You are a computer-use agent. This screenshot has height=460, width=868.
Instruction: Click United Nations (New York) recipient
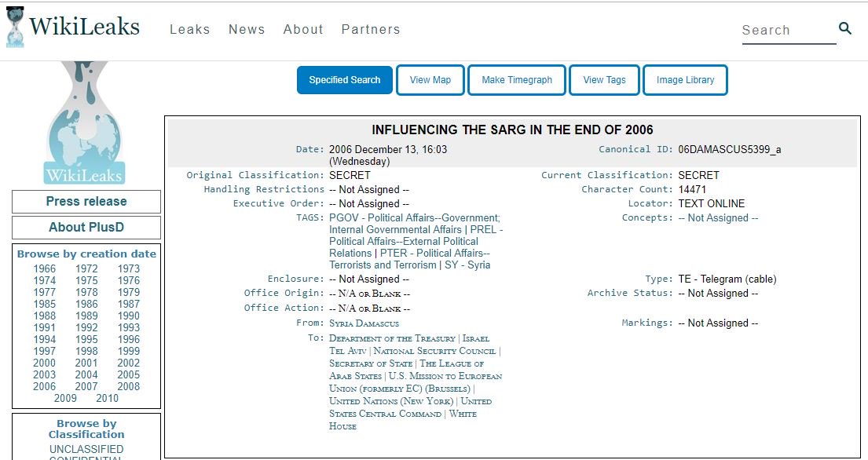click(x=391, y=401)
